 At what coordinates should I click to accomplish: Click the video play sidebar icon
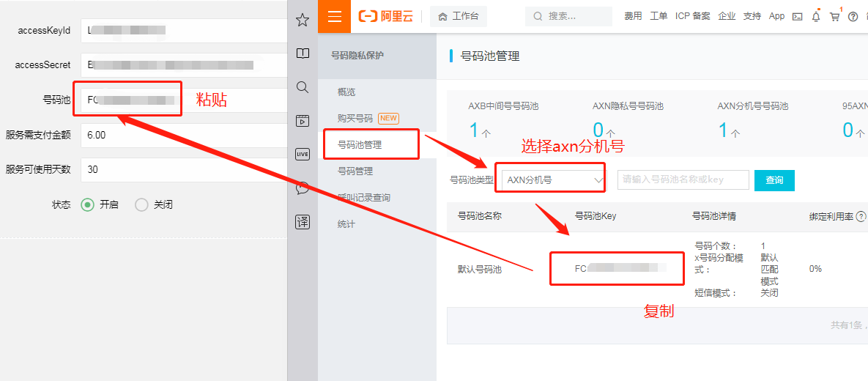point(303,120)
